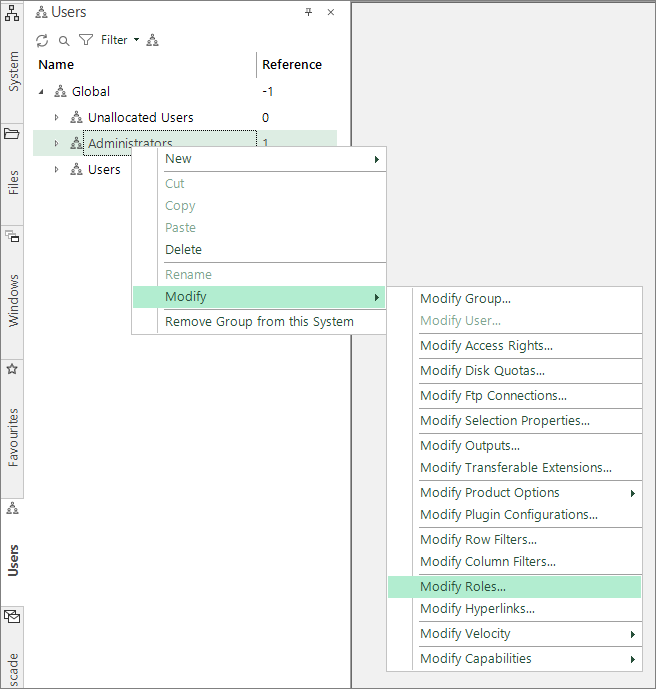Choose Modify Roles...
The height and width of the screenshot is (689, 656).
tap(515, 587)
